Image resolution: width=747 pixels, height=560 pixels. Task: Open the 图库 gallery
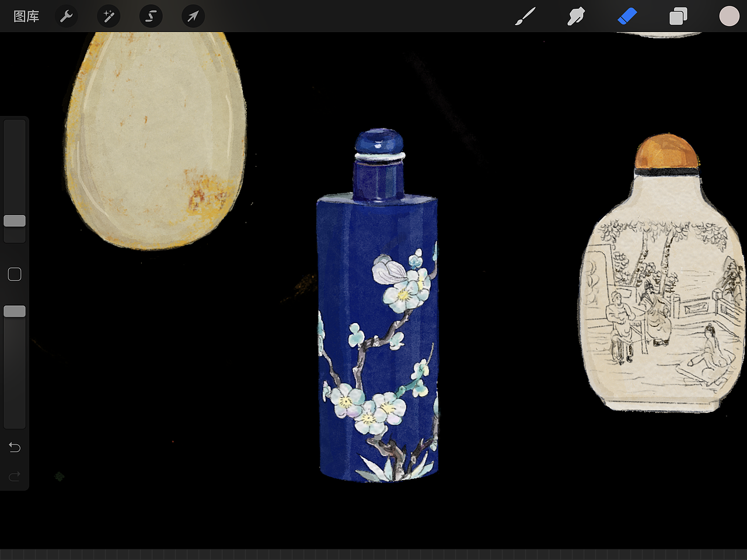tap(26, 16)
